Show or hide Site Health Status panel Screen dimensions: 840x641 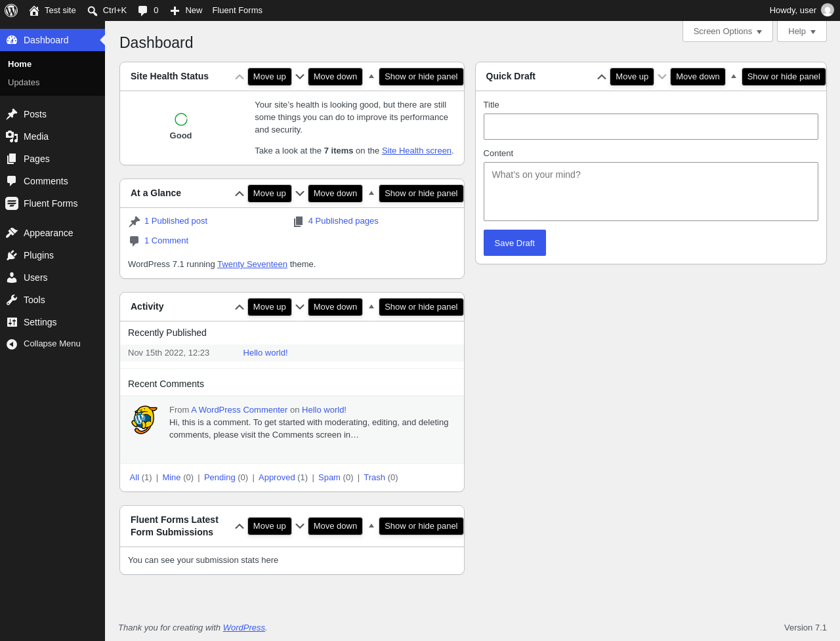pyautogui.click(x=421, y=77)
